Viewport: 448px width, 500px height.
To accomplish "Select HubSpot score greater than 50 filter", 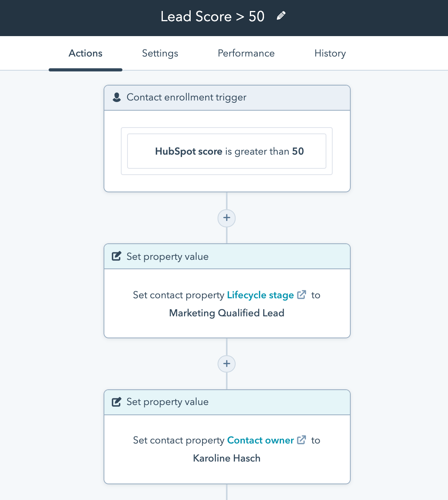I will (x=227, y=151).
